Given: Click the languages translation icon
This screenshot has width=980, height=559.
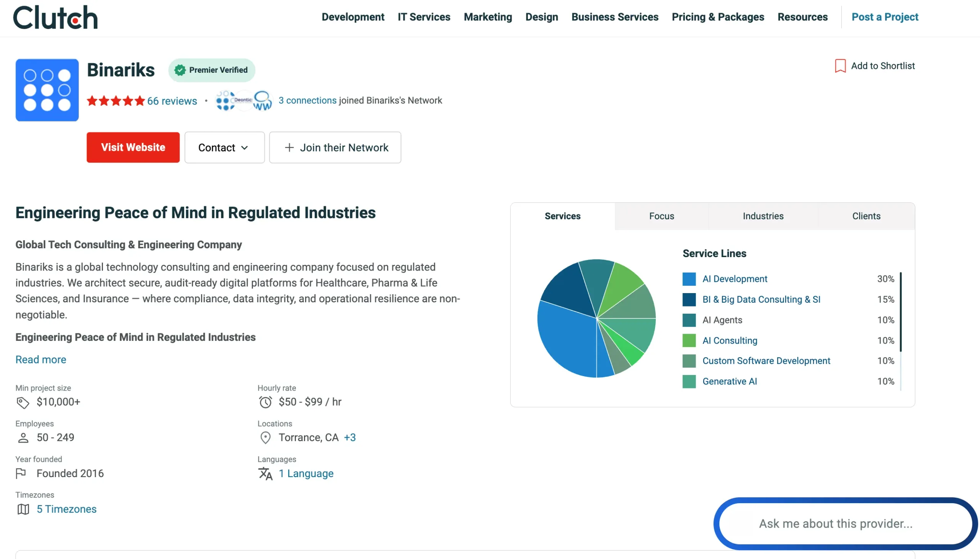Looking at the screenshot, I should tap(265, 473).
